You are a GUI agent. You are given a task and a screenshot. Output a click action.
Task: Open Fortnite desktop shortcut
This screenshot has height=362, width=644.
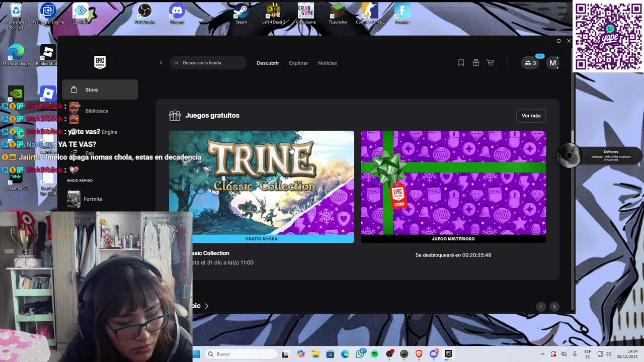(403, 14)
